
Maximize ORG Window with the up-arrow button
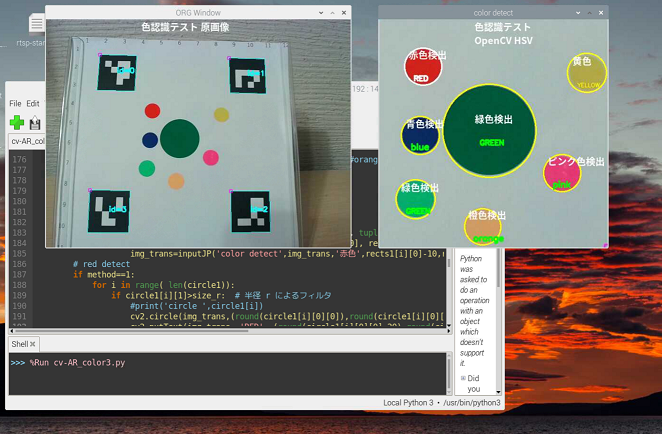(x=333, y=13)
